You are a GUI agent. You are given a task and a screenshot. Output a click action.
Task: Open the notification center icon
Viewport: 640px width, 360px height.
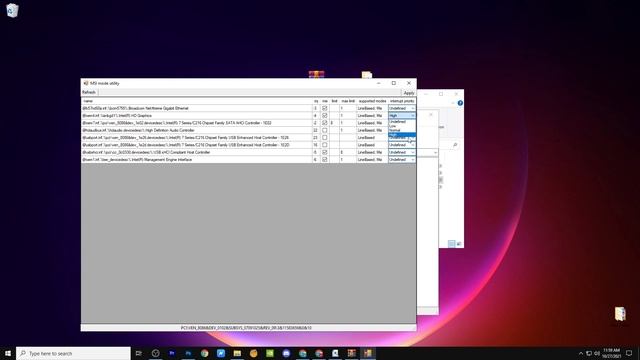[629, 353]
